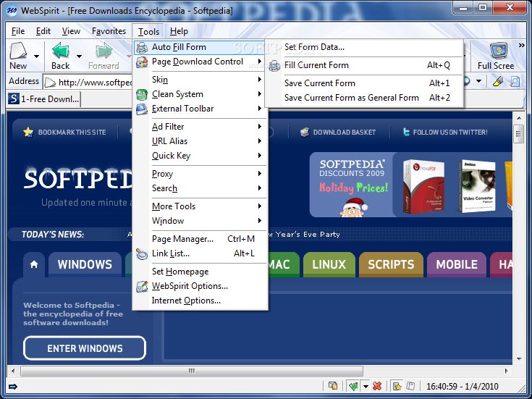Open Internet Options menu entry
Screen dimensions: 532x399
(x=201, y=301)
